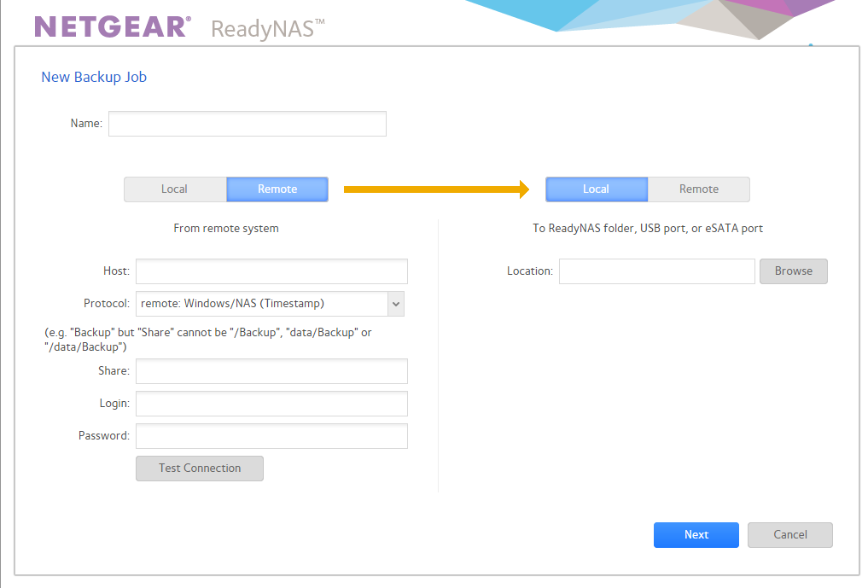Select Remote as the backup destination
The width and height of the screenshot is (868, 588).
(699, 189)
